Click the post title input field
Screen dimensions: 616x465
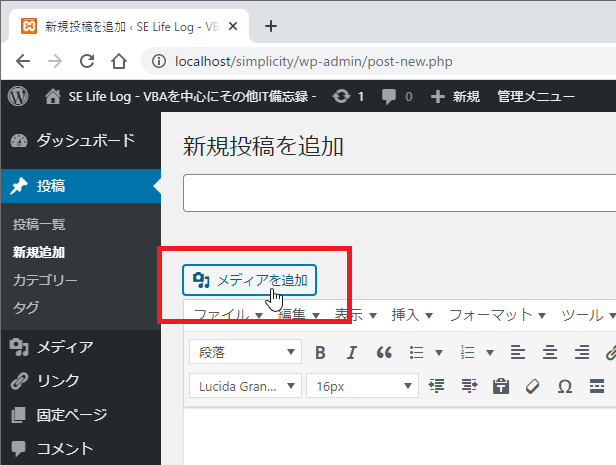(x=400, y=192)
